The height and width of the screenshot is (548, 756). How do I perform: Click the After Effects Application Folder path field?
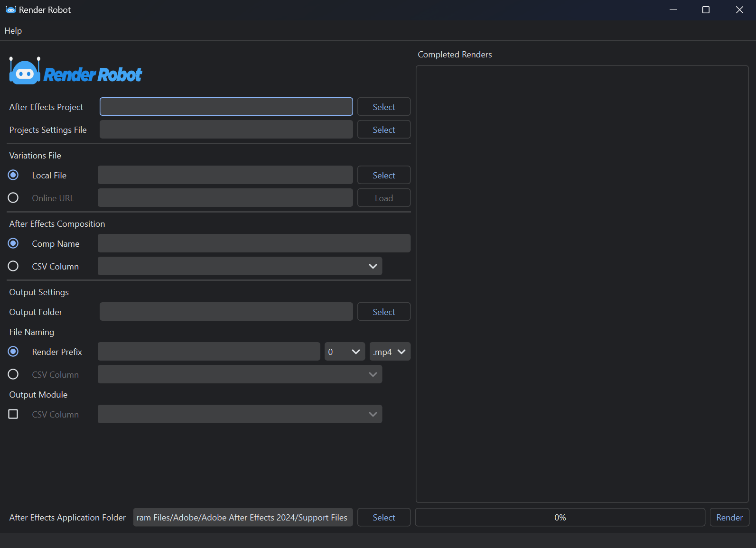[x=243, y=517]
